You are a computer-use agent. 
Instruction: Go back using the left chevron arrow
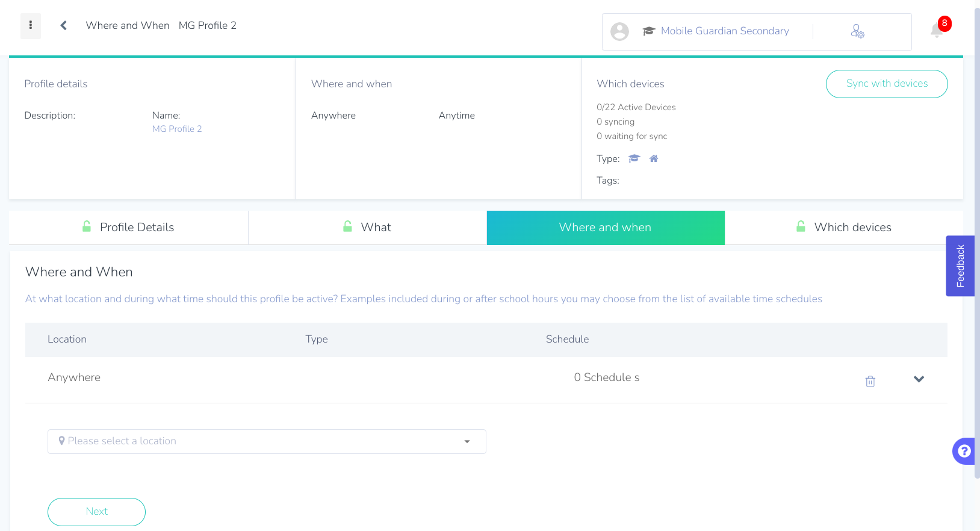tap(63, 25)
